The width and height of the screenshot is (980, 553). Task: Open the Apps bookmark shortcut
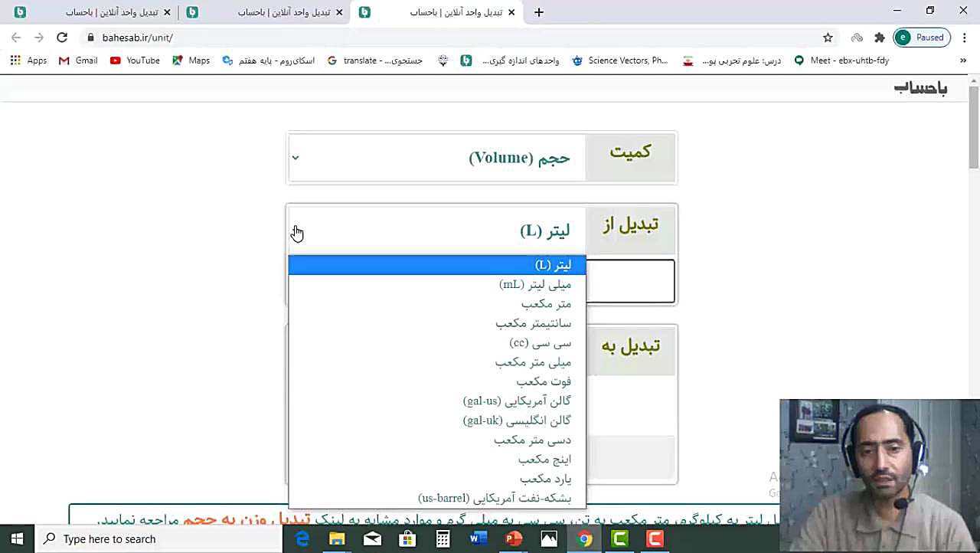pyautogui.click(x=28, y=61)
